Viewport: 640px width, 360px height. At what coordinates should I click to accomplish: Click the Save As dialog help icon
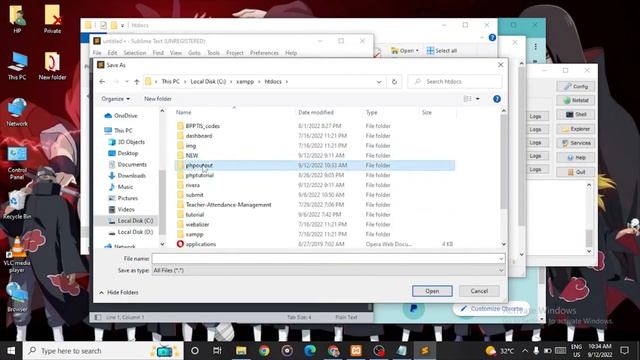point(497,99)
